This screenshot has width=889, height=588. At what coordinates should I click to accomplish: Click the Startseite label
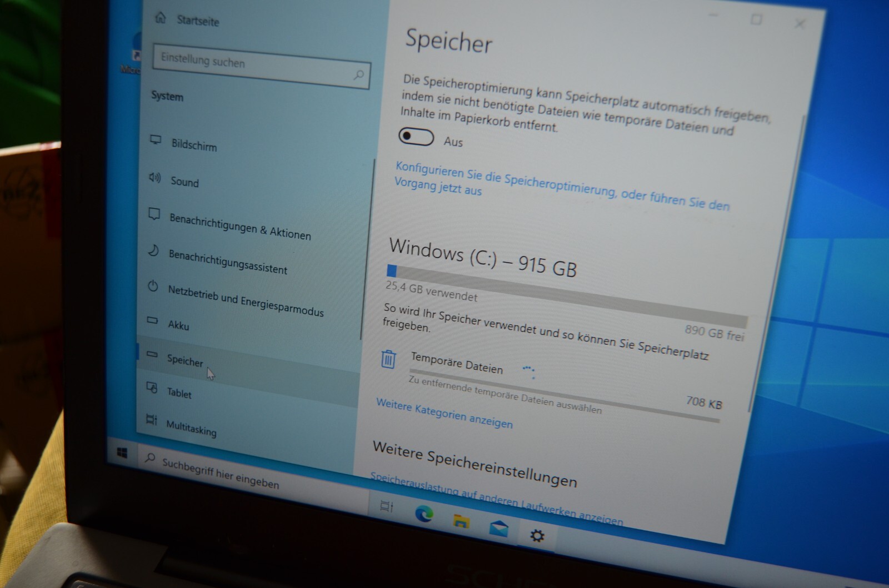[x=198, y=21]
